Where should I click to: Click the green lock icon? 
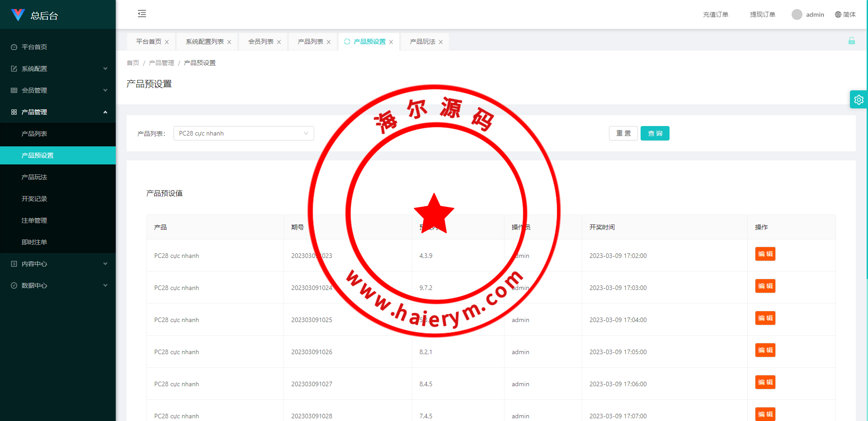click(x=851, y=41)
